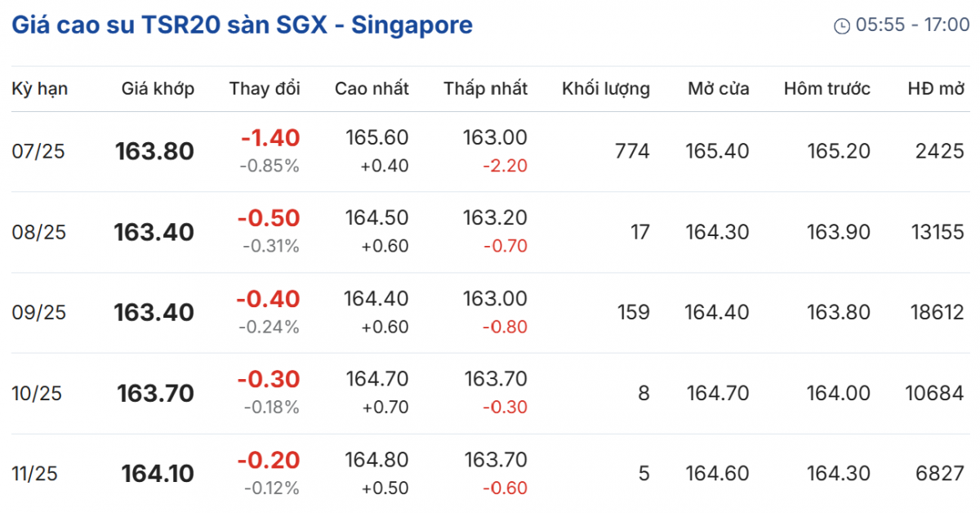Screen dimensions: 980x513
Task: Open the 09/25 contract term
Action: [x=39, y=313]
